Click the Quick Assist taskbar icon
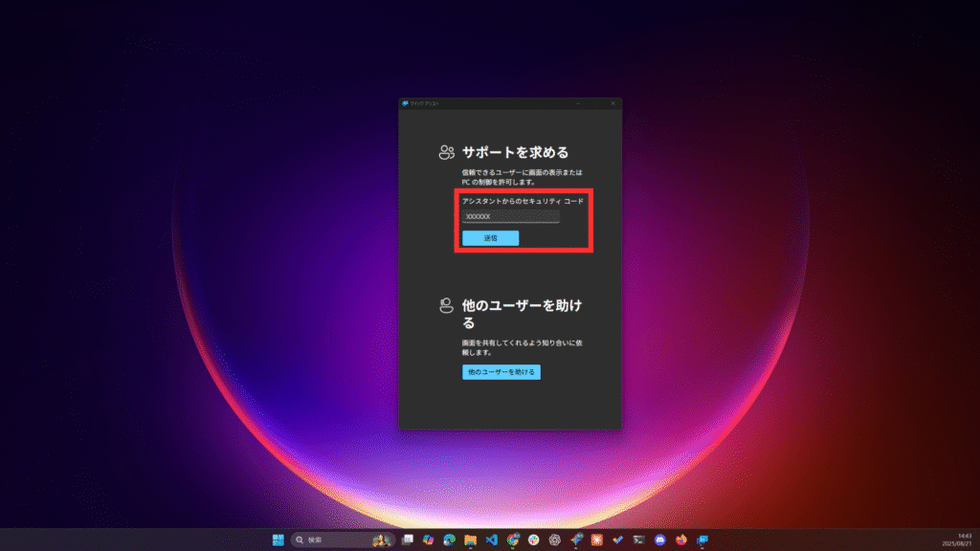The width and height of the screenshot is (980, 551). pos(702,540)
